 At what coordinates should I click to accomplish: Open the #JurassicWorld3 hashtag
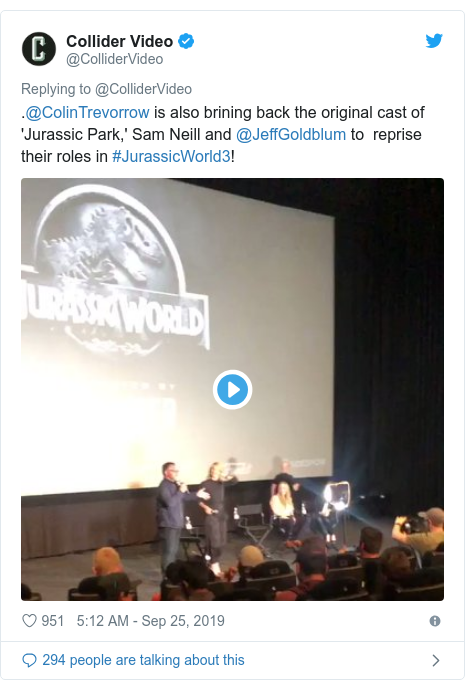click(x=171, y=156)
